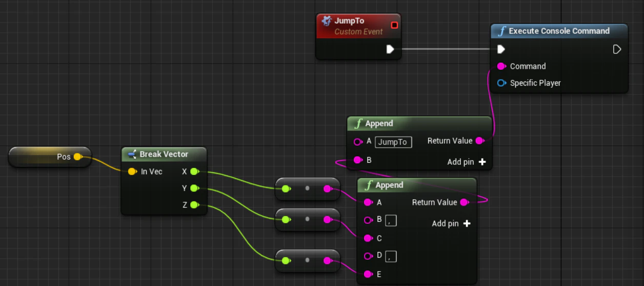Click string output pin of Z conversion node
The width and height of the screenshot is (644, 286).
coord(328,260)
